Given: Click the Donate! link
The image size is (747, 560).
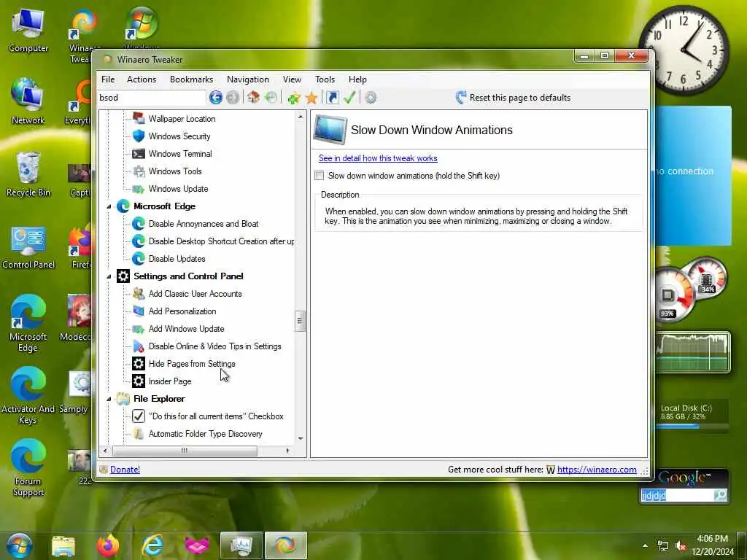Looking at the screenshot, I should (x=125, y=470).
